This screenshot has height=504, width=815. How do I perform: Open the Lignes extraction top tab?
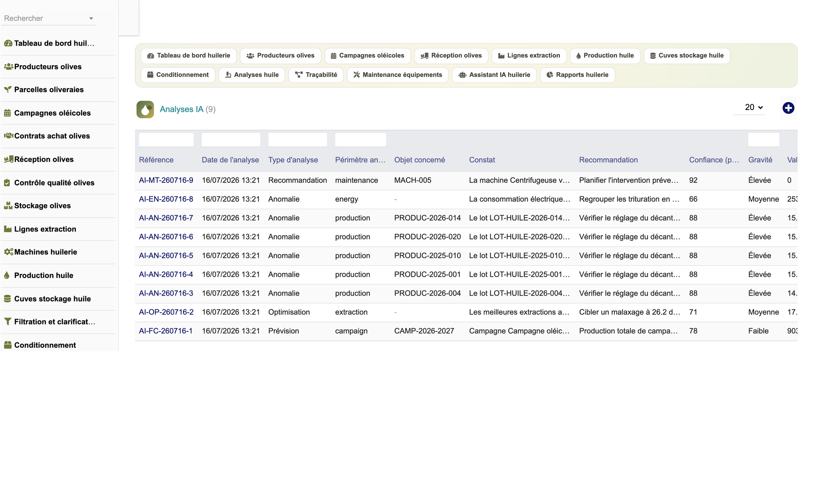tap(529, 56)
